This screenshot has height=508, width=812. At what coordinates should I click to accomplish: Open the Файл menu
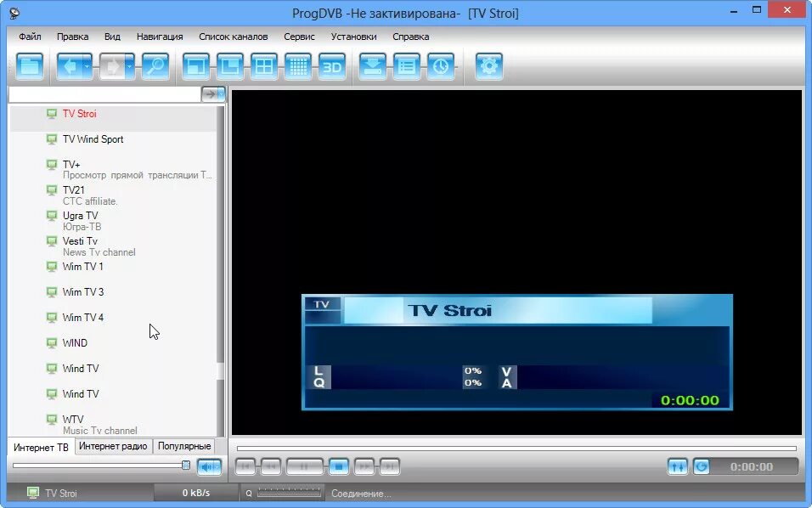(30, 37)
